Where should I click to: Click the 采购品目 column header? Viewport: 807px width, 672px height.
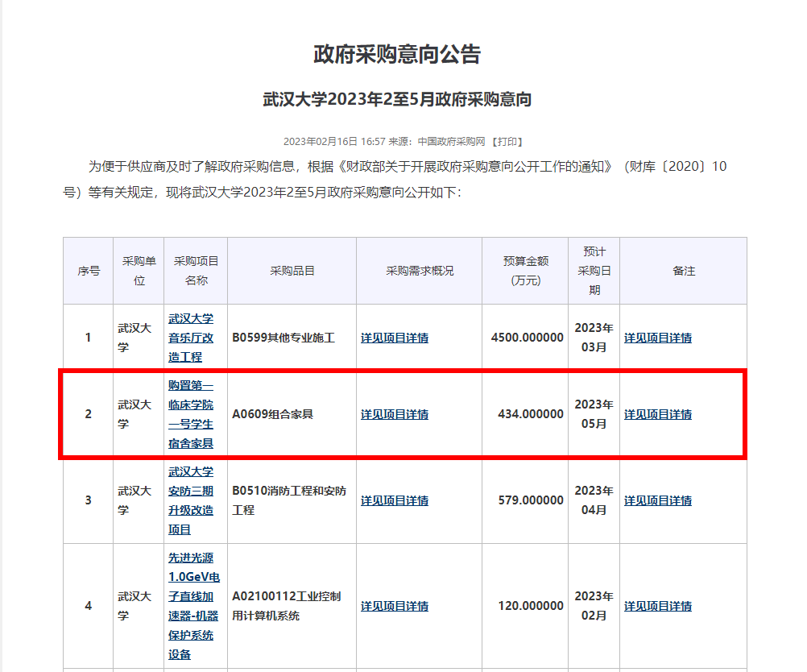[292, 271]
